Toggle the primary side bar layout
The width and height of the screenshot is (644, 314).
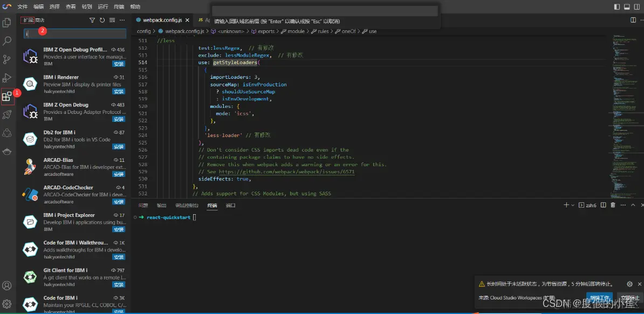click(617, 6)
